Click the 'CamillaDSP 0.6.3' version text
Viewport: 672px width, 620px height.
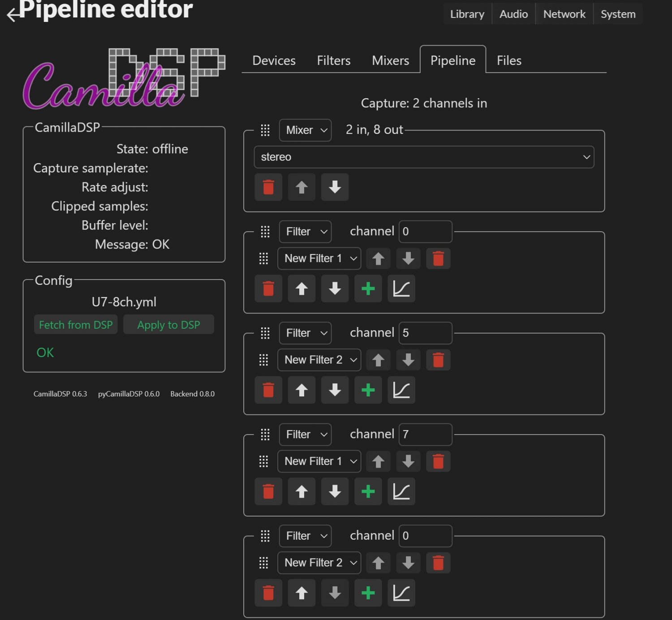tap(60, 394)
